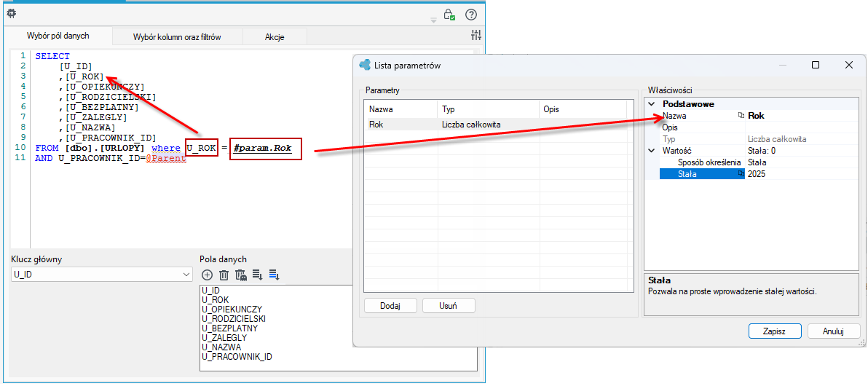This screenshot has height=386, width=868.
Task: Edit the Stała value 2025
Action: (x=802, y=174)
